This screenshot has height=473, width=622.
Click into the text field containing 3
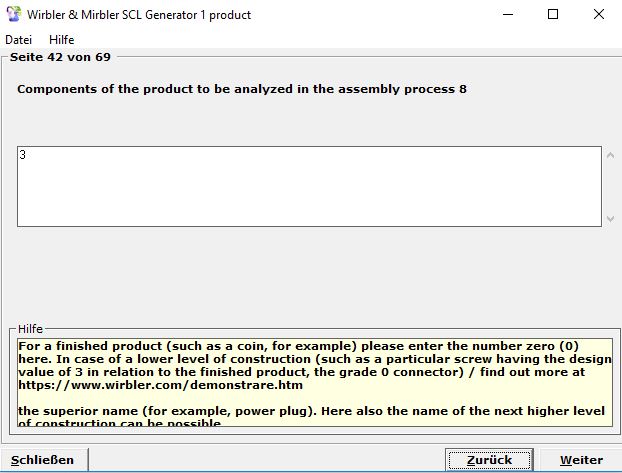(300, 186)
